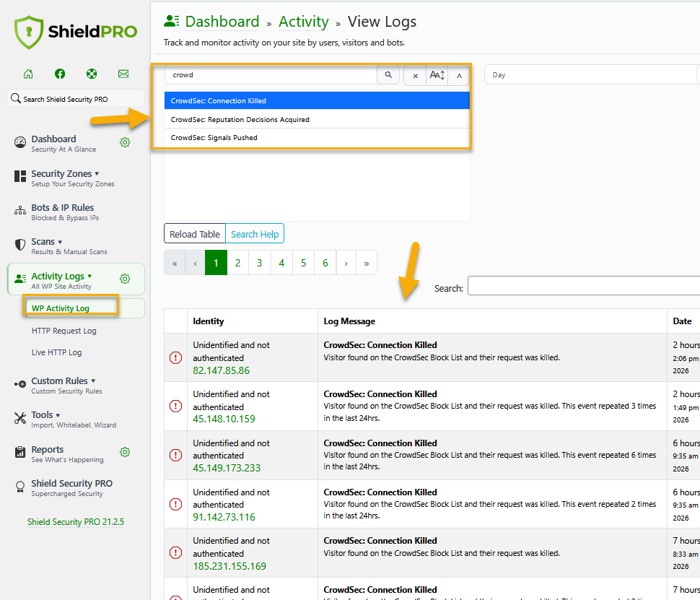Focus the Search Shield Security PRO box
This screenshot has width=700, height=600.
[76, 99]
